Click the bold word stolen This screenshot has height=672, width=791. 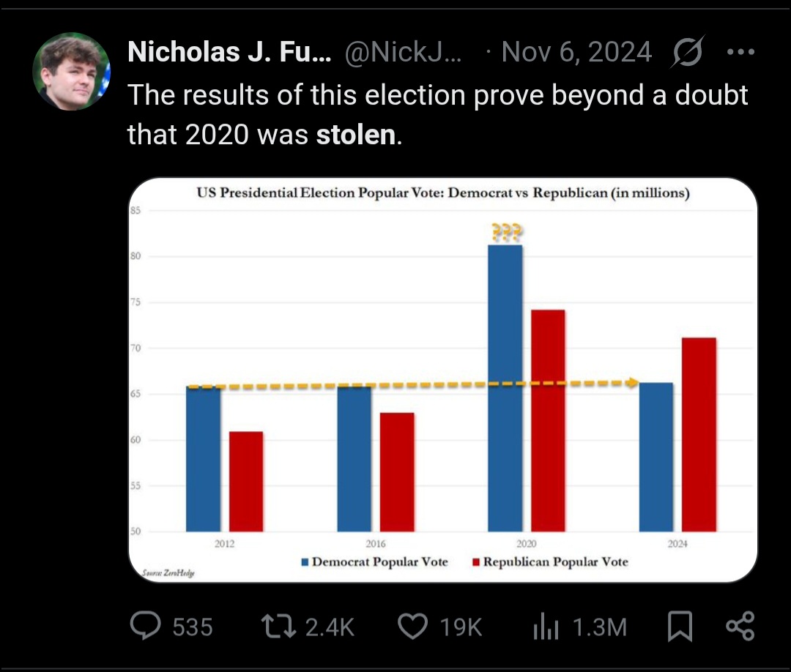tap(356, 135)
